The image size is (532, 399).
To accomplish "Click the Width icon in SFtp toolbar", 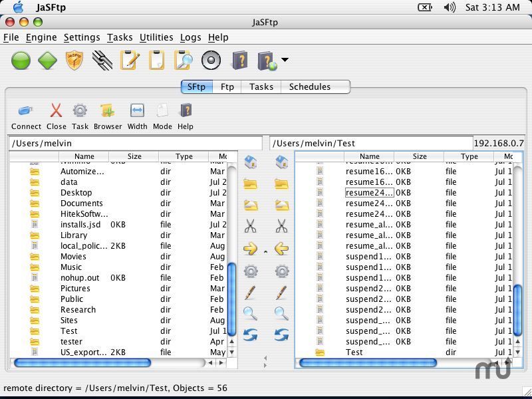I will click(137, 111).
